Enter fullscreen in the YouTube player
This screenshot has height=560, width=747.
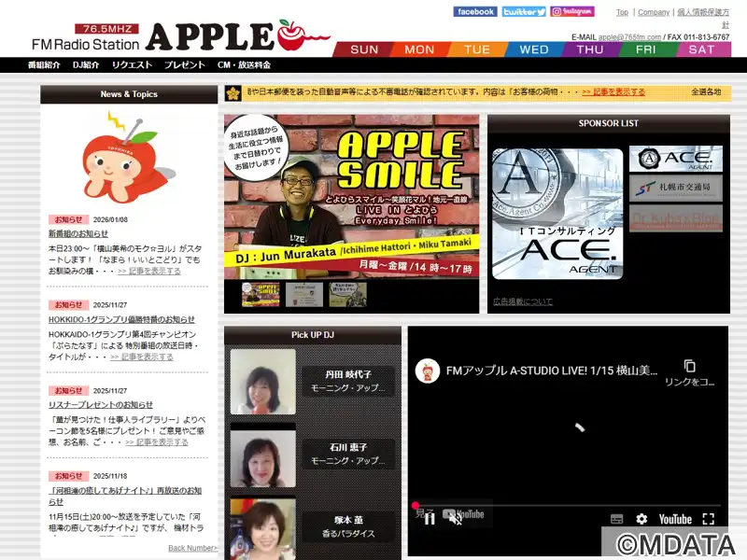click(709, 519)
